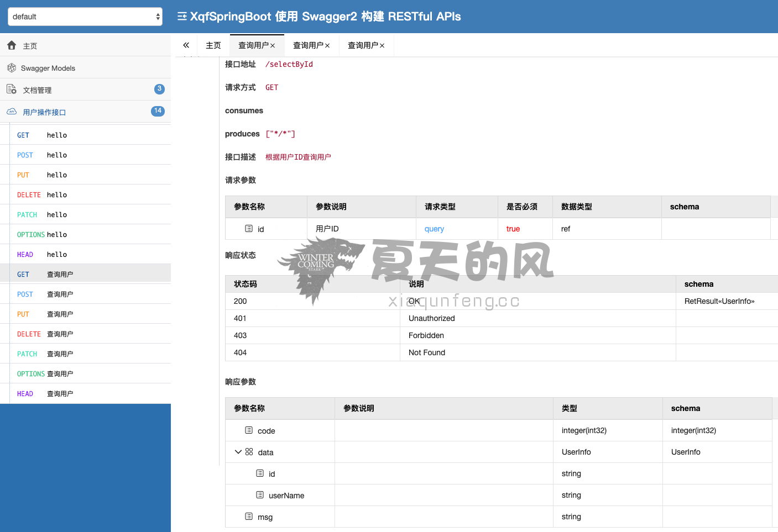Click the 根据用户ID查询用户 description text
The height and width of the screenshot is (532, 778).
[x=298, y=157]
